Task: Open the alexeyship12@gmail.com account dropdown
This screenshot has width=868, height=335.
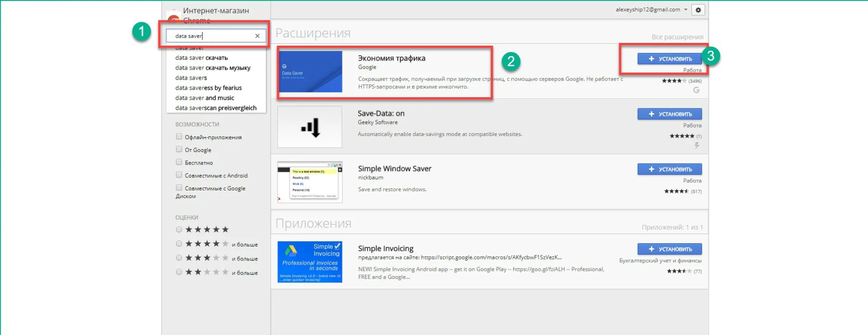Action: pyautogui.click(x=651, y=9)
